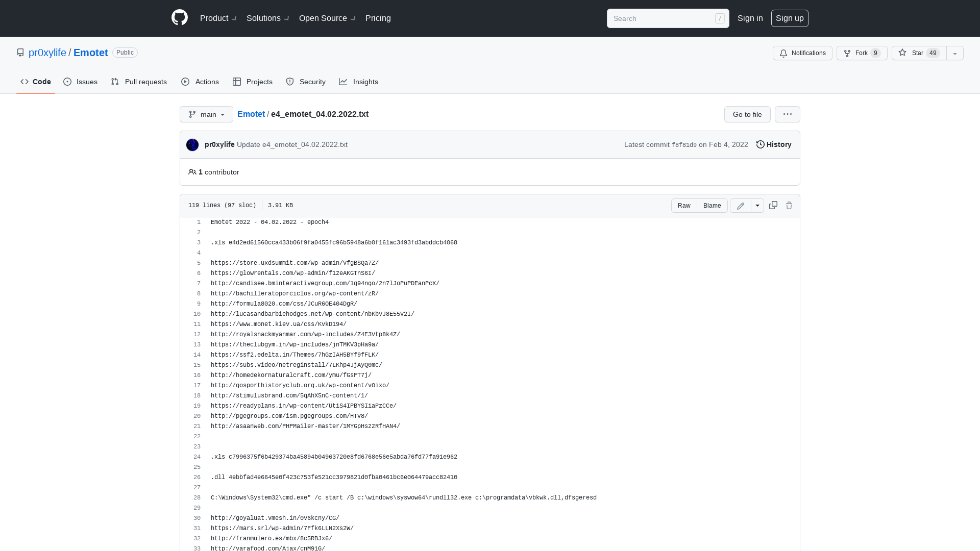
Task: Click the repository book icon beside pr0xylife
Action: coord(20,53)
